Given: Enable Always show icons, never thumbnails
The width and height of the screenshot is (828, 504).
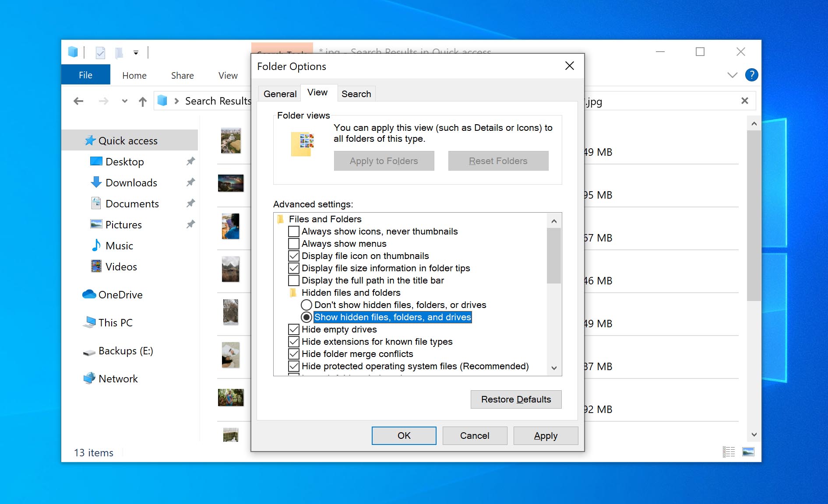Looking at the screenshot, I should click(x=294, y=231).
